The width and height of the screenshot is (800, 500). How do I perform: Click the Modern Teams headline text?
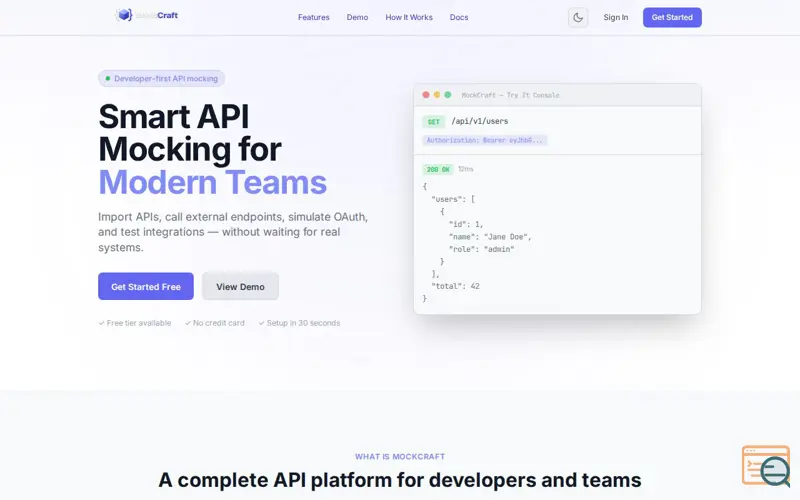(212, 182)
